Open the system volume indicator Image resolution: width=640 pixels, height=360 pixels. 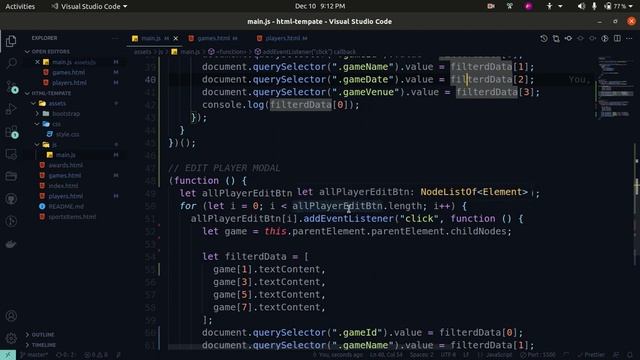coord(581,6)
